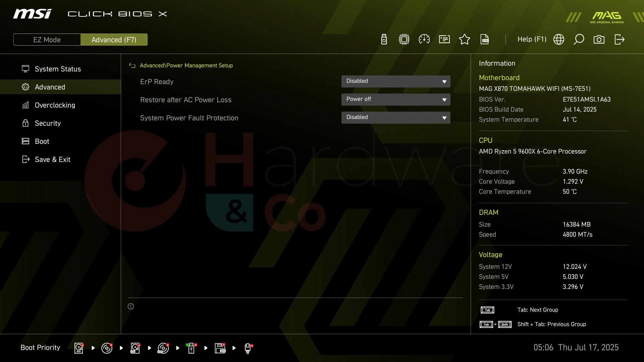Select the USB floppy boot priority icon

coord(220,348)
